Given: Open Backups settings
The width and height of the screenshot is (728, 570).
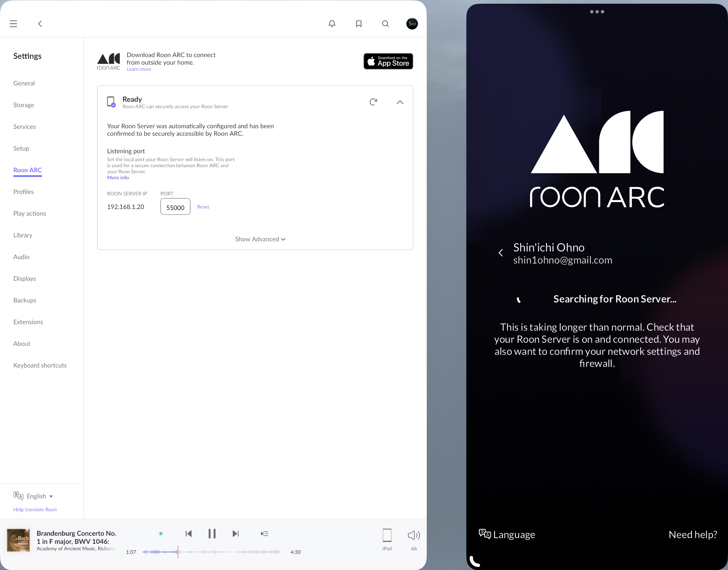Looking at the screenshot, I should pyautogui.click(x=25, y=300).
